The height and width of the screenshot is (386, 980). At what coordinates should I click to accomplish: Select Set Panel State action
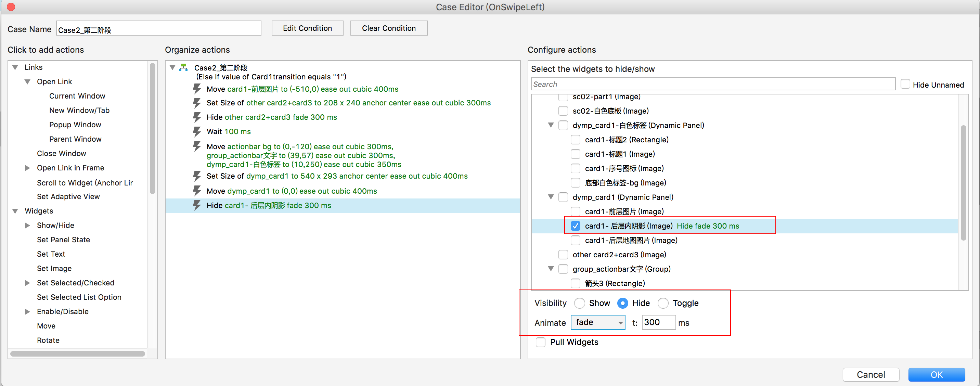click(63, 240)
